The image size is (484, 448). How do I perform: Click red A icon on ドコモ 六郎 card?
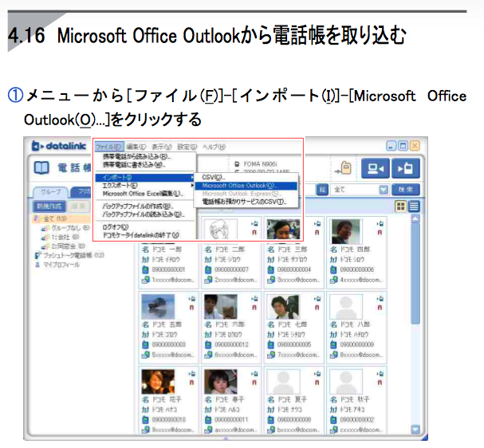pos(254,308)
